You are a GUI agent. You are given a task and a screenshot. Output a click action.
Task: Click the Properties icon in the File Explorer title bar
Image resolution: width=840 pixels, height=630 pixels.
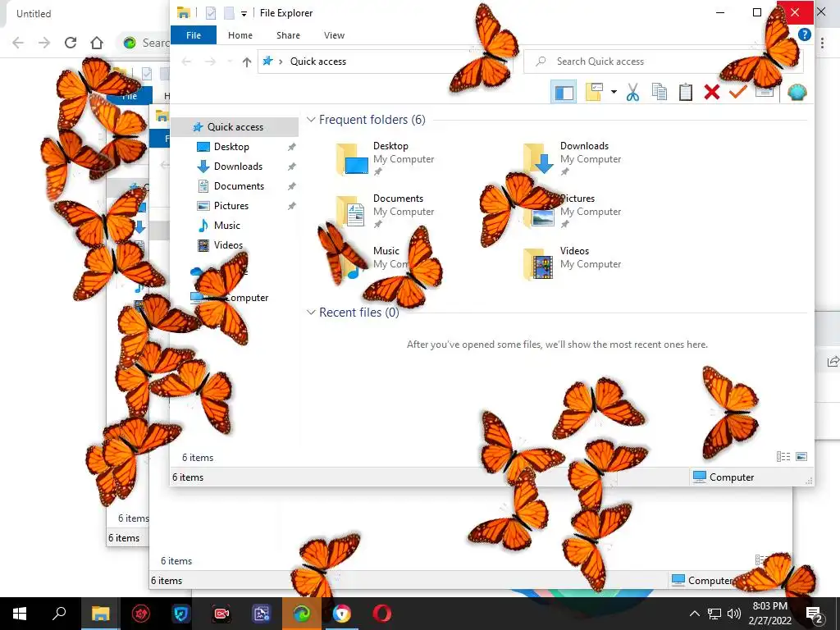(211, 13)
